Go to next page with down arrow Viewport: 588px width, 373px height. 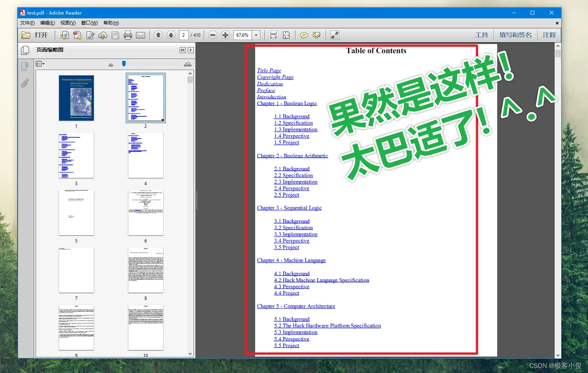(171, 35)
